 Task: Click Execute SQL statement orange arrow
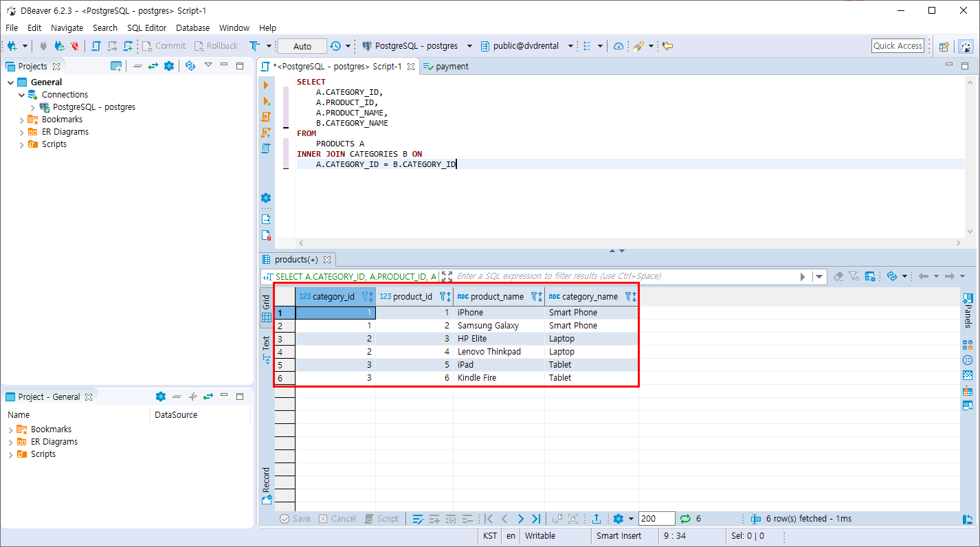pyautogui.click(x=266, y=85)
